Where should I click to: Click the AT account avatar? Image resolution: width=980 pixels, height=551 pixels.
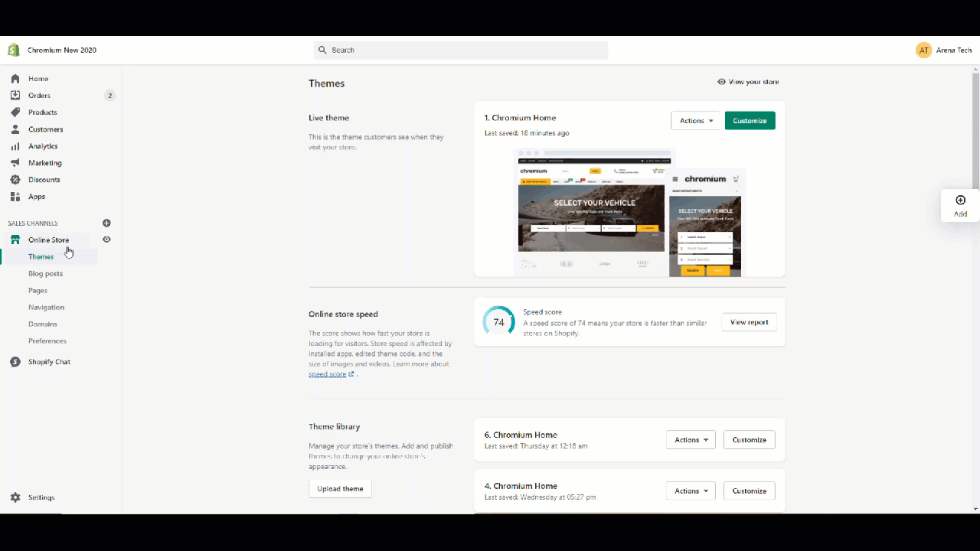point(924,51)
